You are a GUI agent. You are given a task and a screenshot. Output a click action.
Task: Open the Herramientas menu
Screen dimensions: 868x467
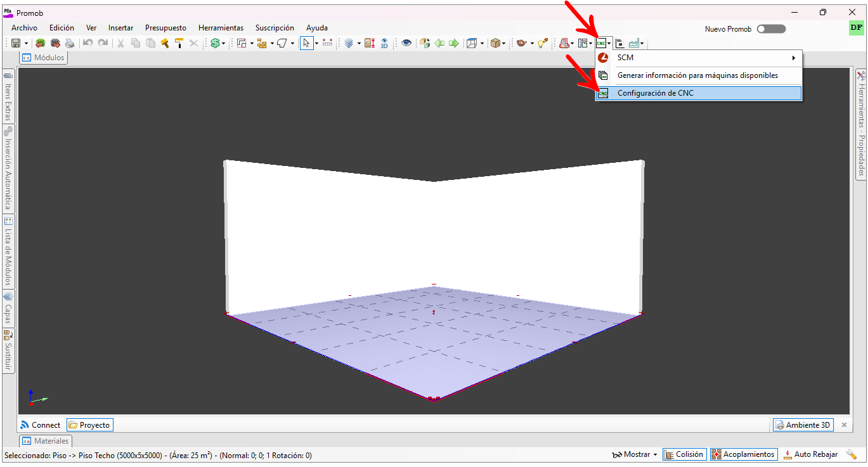(221, 28)
